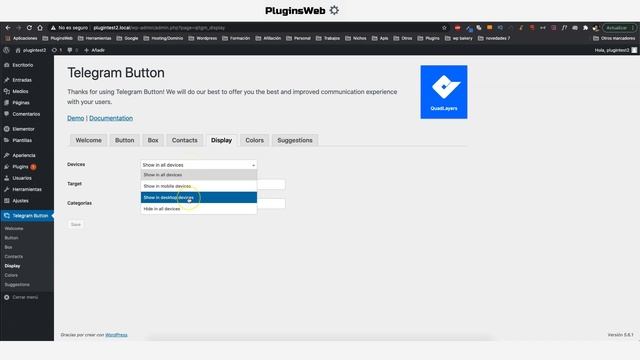This screenshot has width=640, height=360.
Task: Switch to the Box tab
Action: (x=153, y=140)
